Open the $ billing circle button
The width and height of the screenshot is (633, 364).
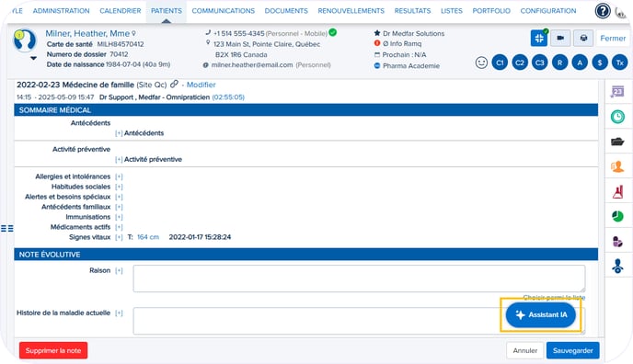click(600, 63)
